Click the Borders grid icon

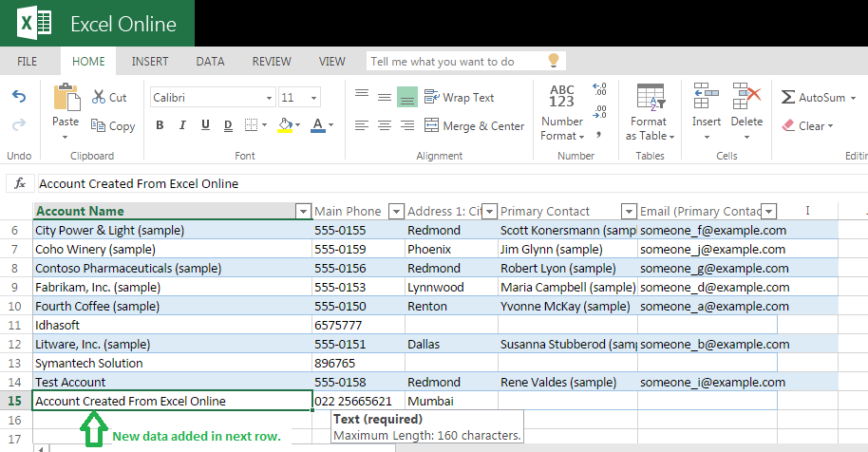(252, 125)
